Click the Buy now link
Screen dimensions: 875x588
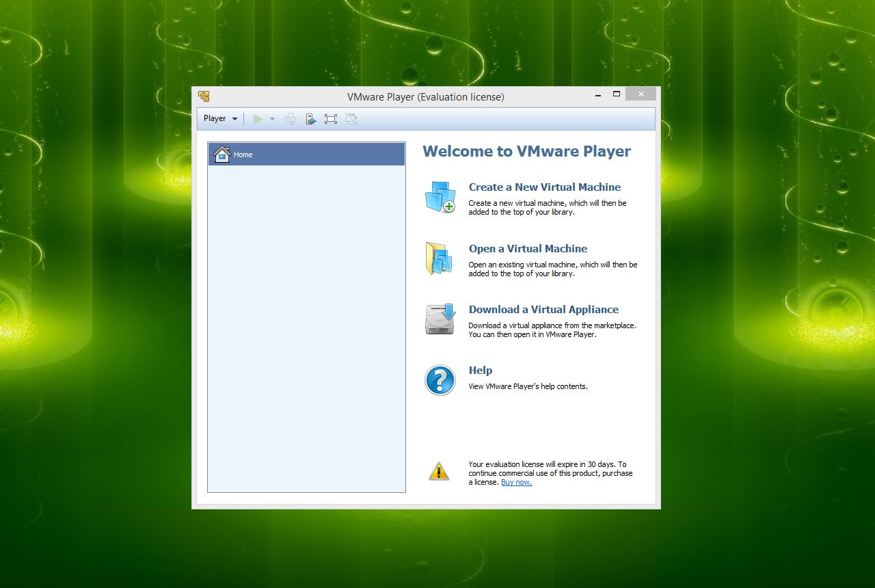pos(516,482)
